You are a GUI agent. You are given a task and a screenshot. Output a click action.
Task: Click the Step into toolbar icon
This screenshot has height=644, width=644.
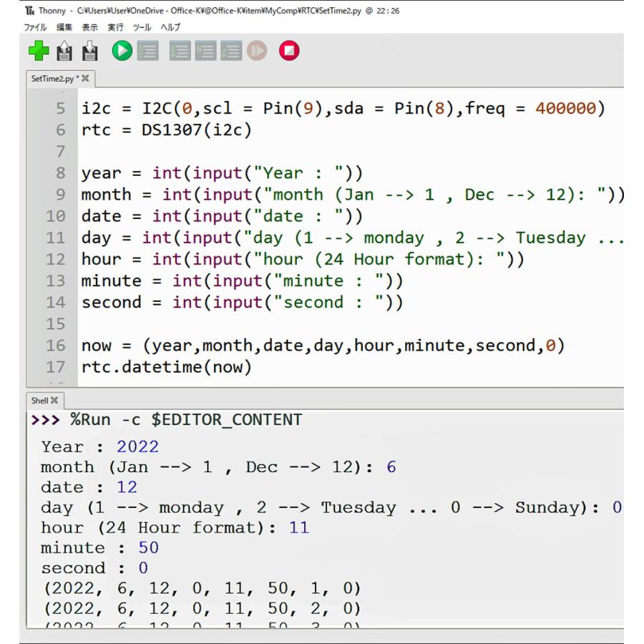click(205, 52)
